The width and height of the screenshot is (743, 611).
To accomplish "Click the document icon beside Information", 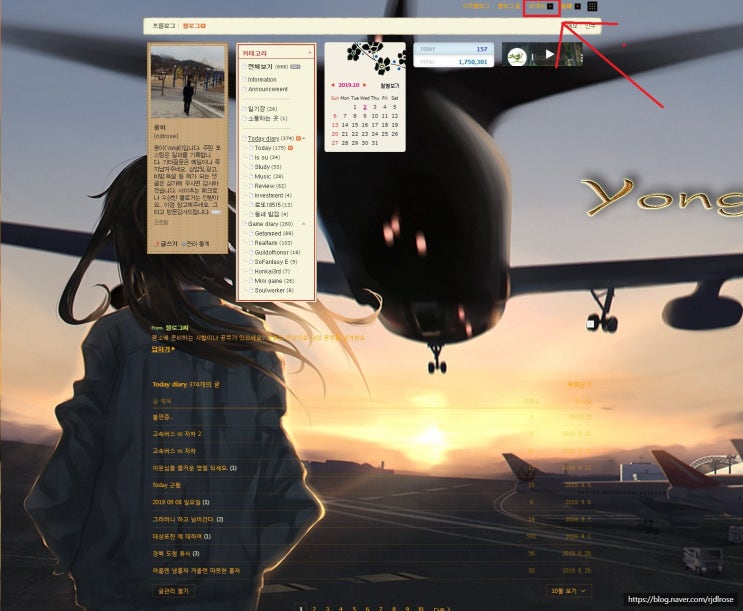I will coord(245,80).
